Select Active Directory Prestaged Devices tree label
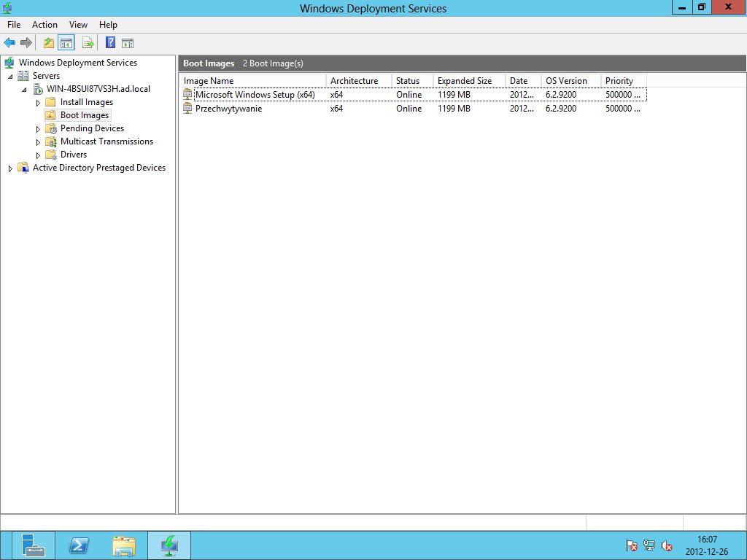This screenshot has height=560, width=747. click(99, 168)
